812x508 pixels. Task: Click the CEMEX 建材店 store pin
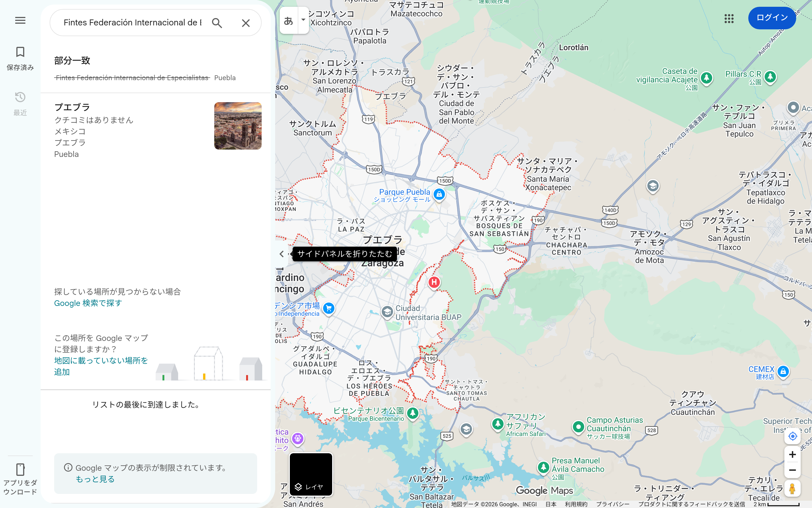point(783,372)
